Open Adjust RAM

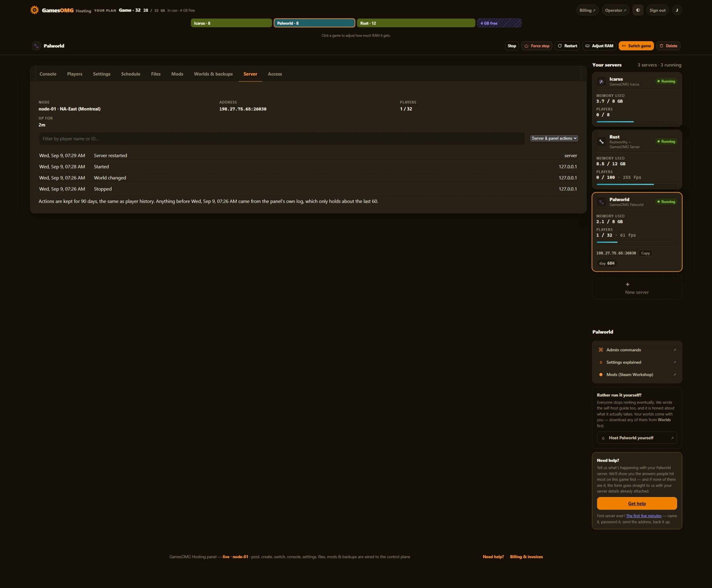[599, 46]
